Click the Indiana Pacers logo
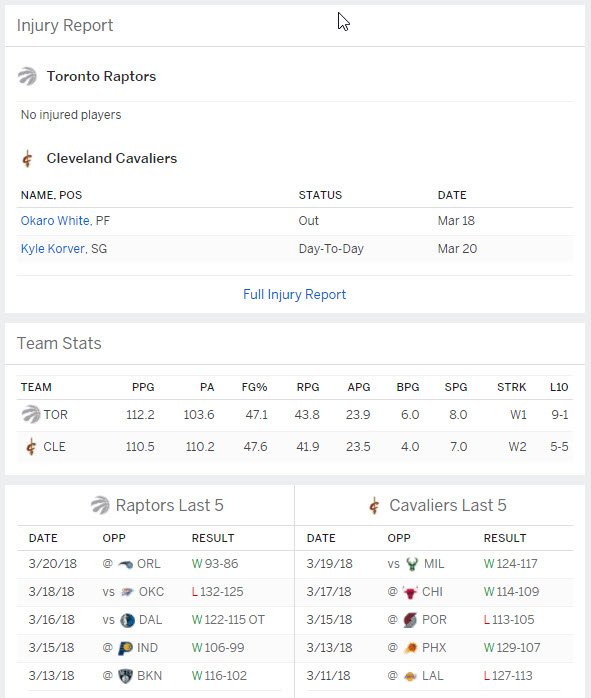Screen dimensions: 591x698 [x=125, y=648]
